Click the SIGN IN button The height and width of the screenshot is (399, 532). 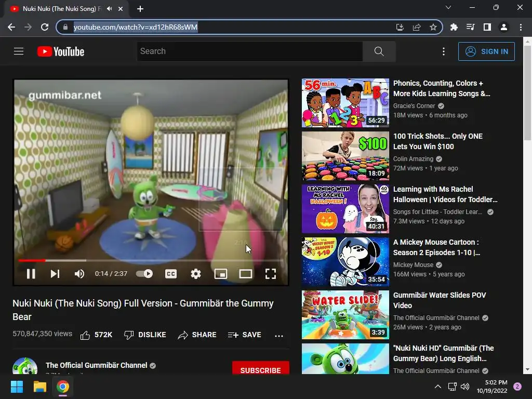pyautogui.click(x=486, y=51)
